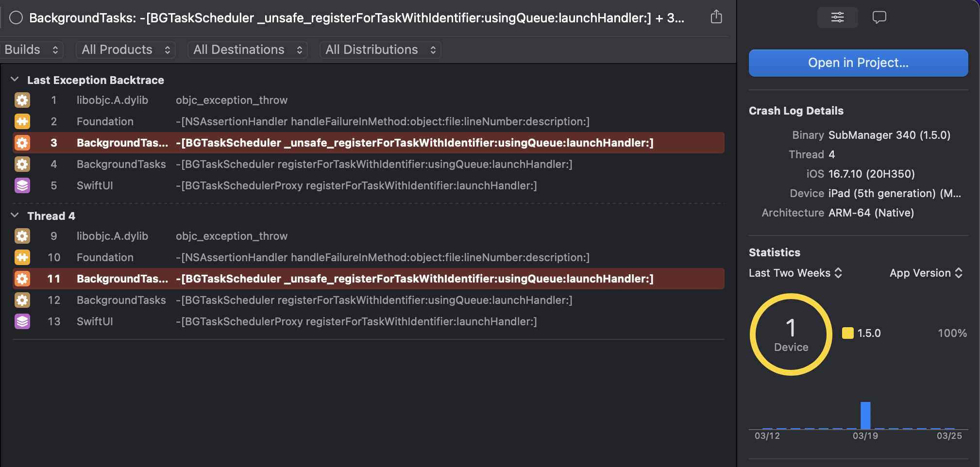
Task: Click the libobjc.A.dylib gear icon in frame 1
Action: [22, 100]
